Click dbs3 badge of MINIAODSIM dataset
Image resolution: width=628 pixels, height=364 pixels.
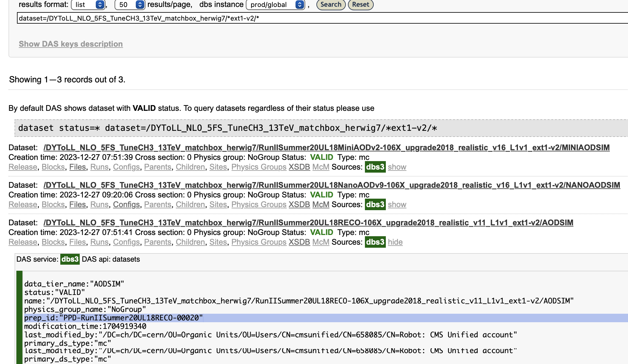(x=375, y=167)
